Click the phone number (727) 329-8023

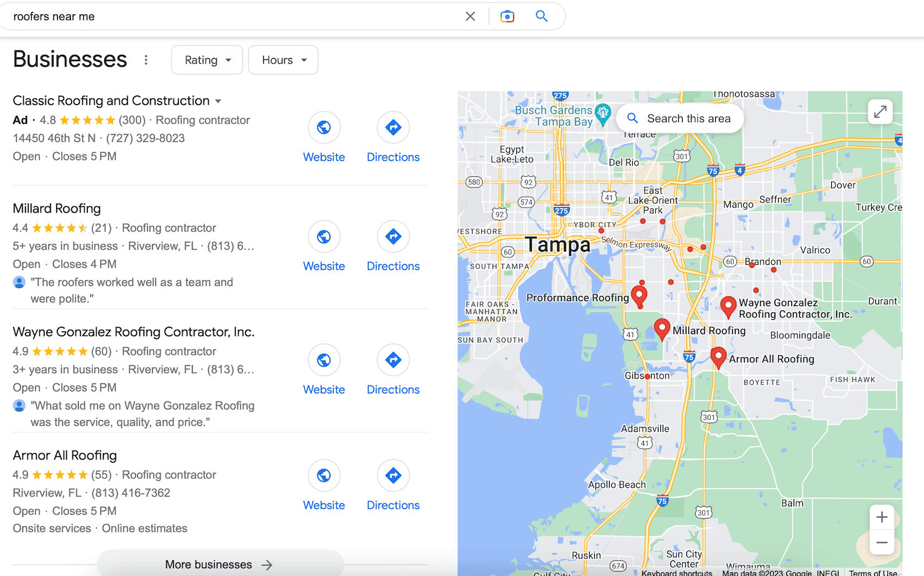pos(145,138)
